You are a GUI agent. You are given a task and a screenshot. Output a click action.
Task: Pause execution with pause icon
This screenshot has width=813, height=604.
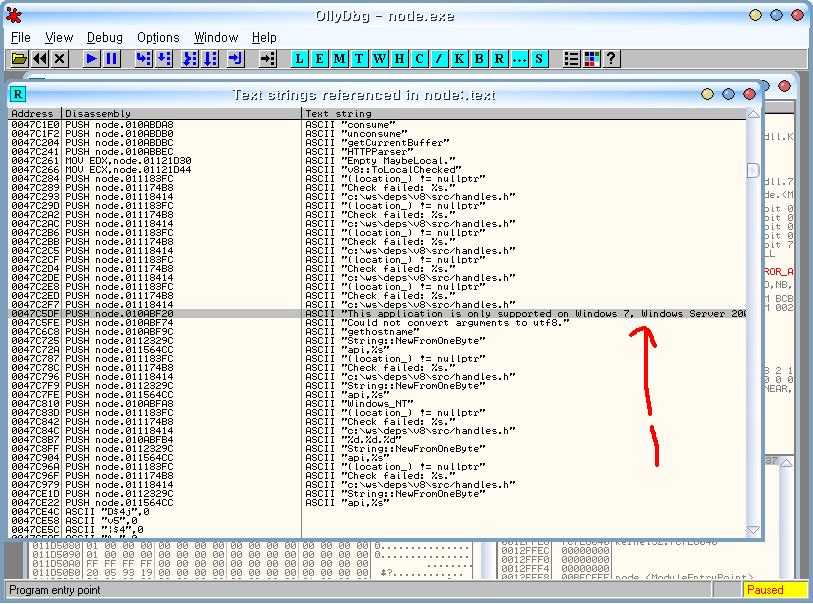111,59
